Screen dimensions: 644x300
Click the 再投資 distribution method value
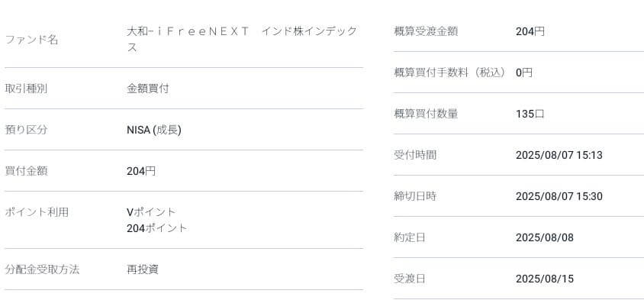coord(143,269)
